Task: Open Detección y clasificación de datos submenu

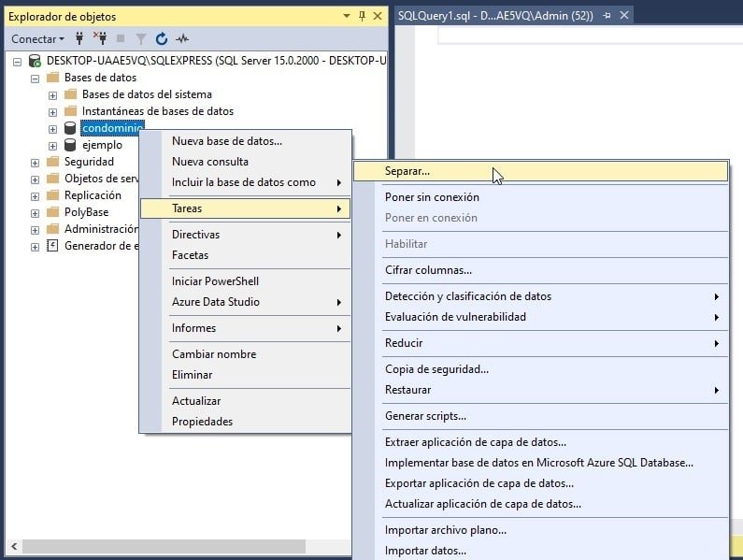Action: tap(541, 295)
